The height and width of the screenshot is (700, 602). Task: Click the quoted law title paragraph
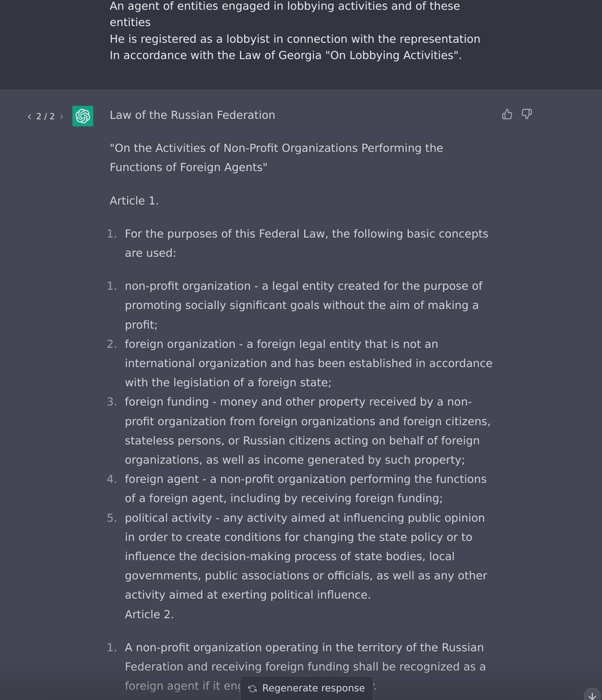point(276,157)
